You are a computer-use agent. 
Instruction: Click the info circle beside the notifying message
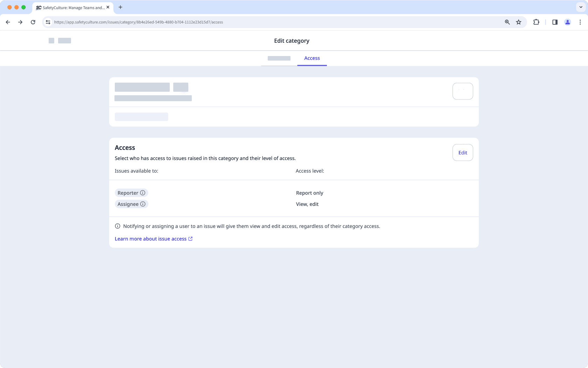118,226
